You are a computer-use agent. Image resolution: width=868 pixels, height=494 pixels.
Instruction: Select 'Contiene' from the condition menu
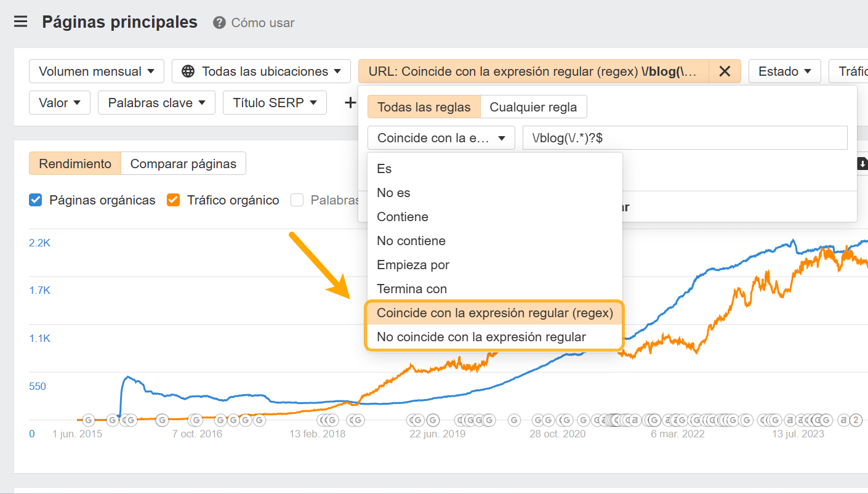click(x=402, y=216)
